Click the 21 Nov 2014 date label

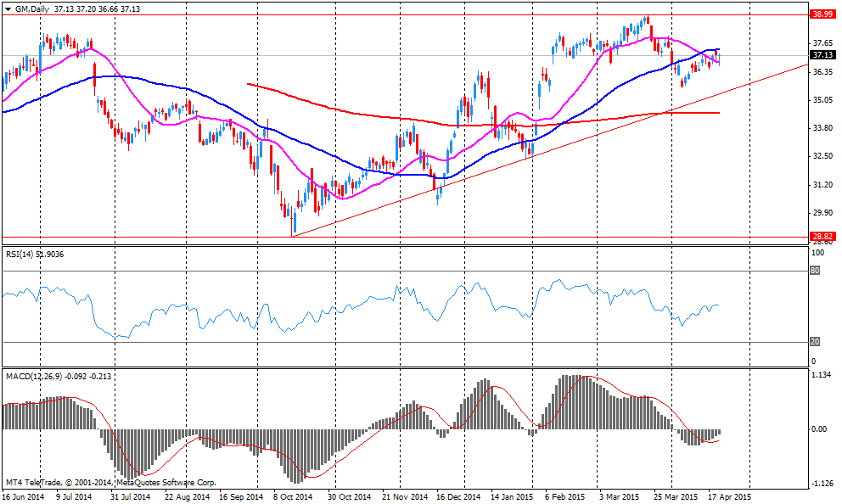[x=405, y=497]
